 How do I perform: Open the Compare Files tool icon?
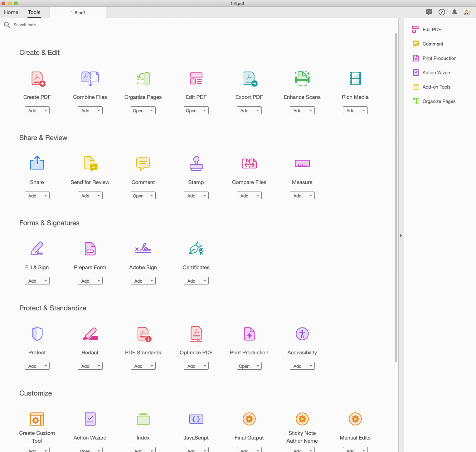[249, 163]
